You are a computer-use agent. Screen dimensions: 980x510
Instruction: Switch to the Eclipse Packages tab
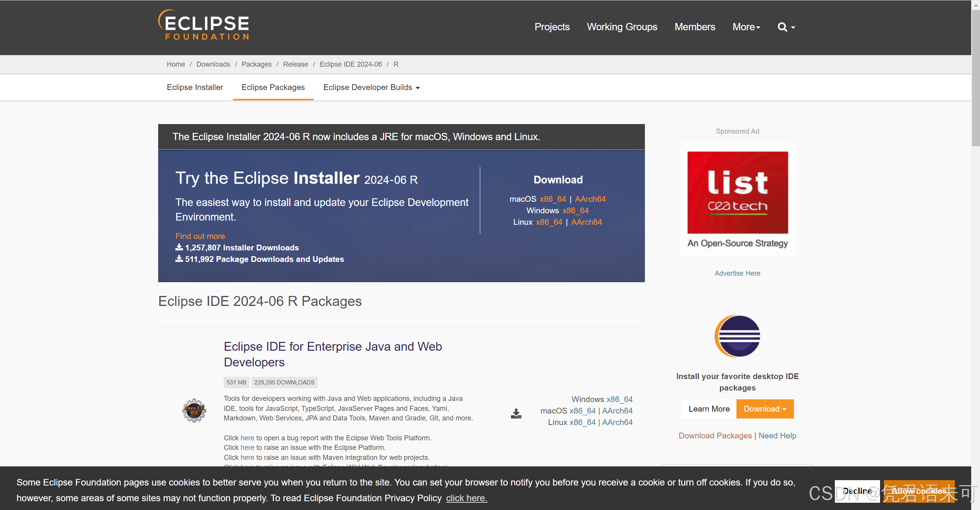click(273, 87)
